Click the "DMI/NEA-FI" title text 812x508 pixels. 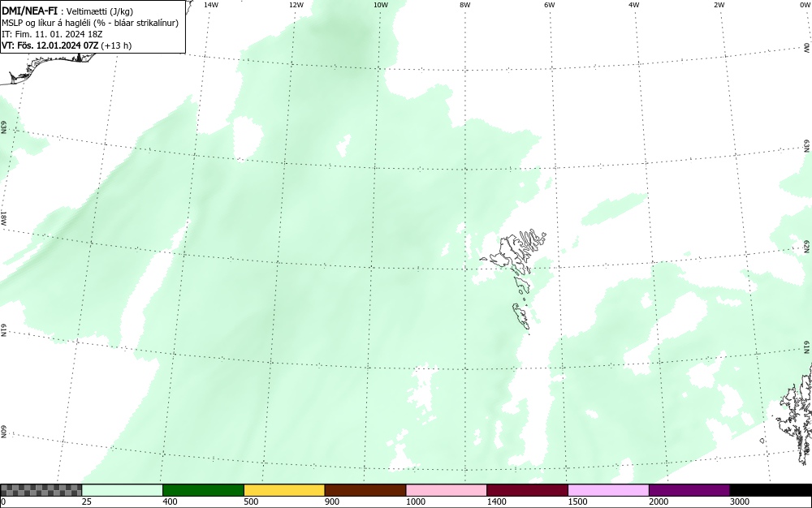[x=29, y=11]
